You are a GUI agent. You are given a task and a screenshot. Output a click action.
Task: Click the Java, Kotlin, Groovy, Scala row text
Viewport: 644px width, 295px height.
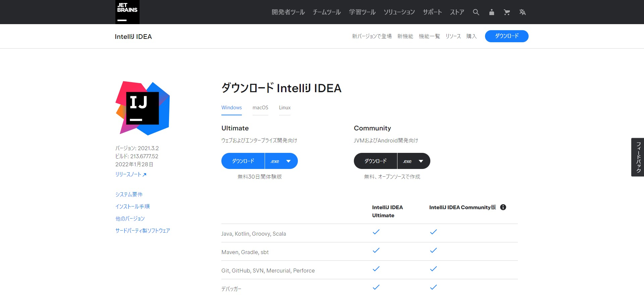point(254,234)
